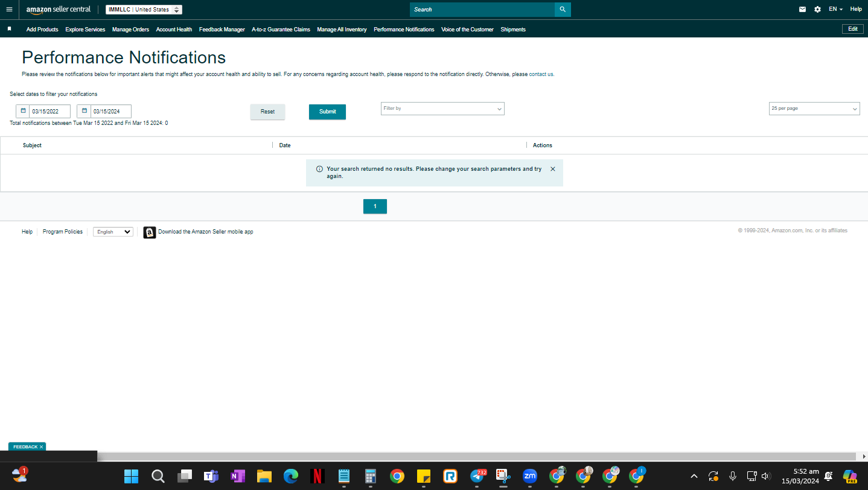
Task: Open the start date calendar picker icon
Action: point(23,111)
